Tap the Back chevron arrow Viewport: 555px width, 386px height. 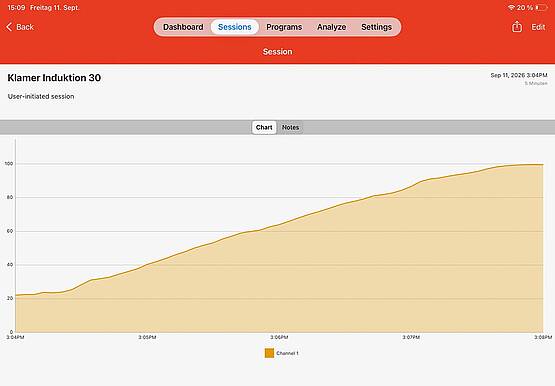[9, 27]
